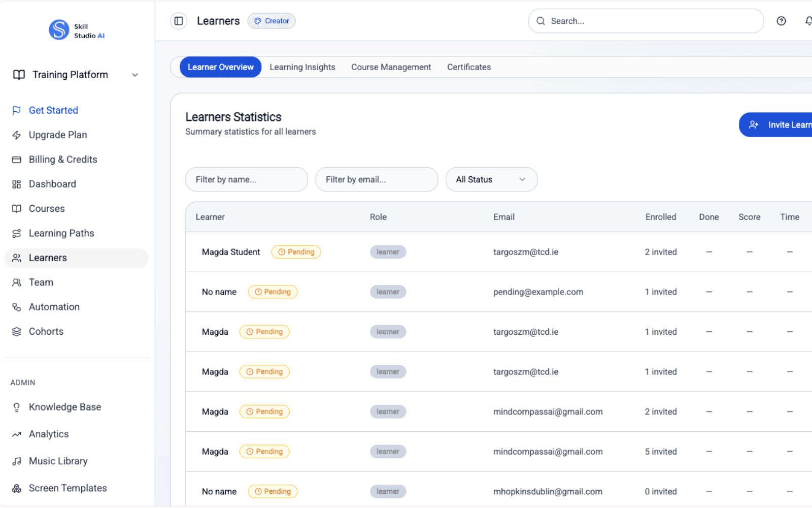Click the Courses book icon
The image size is (812, 508).
point(17,209)
